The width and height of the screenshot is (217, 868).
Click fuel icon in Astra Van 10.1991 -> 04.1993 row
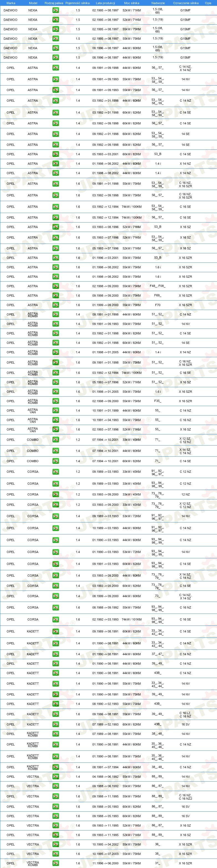pos(55,420)
